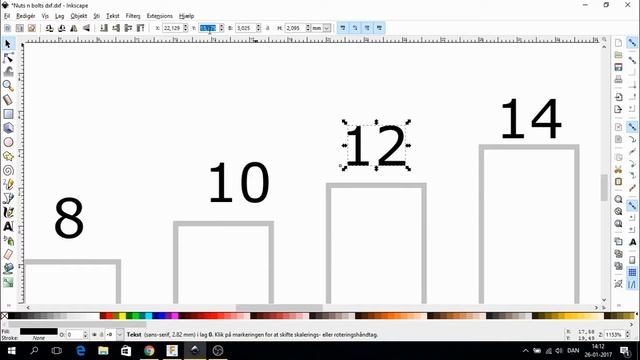
Task: Toggle width/height ratio lock
Action: point(268,28)
